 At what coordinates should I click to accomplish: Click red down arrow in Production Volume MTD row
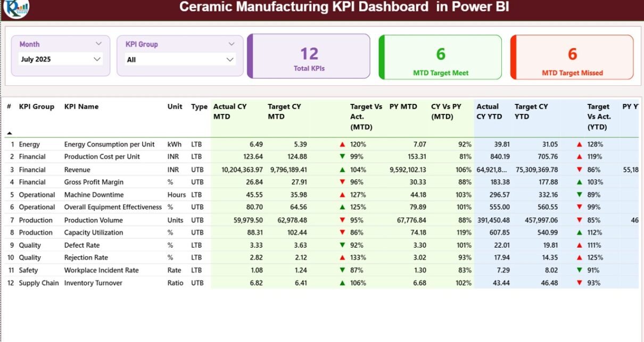(342, 221)
